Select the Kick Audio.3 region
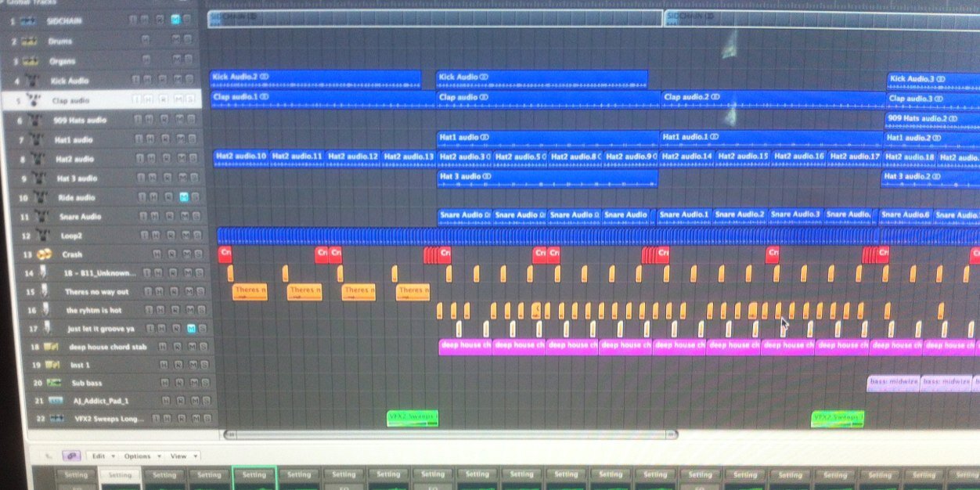 [933, 81]
